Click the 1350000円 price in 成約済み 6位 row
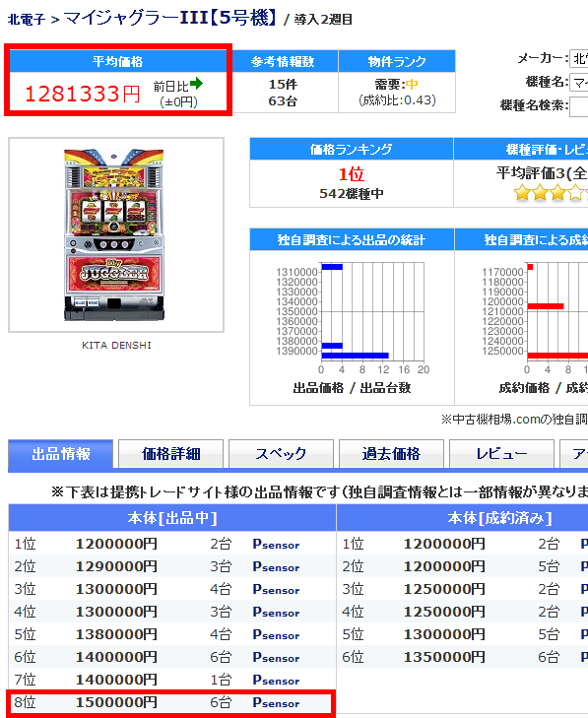588x718 pixels. pyautogui.click(x=444, y=657)
